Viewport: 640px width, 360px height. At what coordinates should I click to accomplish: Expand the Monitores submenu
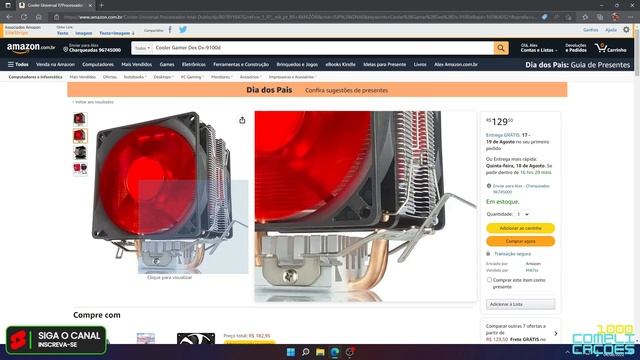[x=222, y=77]
